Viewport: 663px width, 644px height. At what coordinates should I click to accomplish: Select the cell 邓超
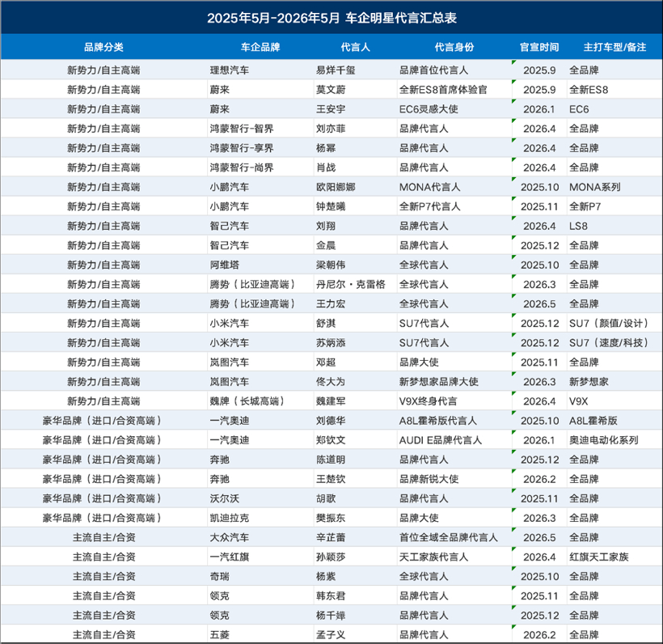point(326,362)
